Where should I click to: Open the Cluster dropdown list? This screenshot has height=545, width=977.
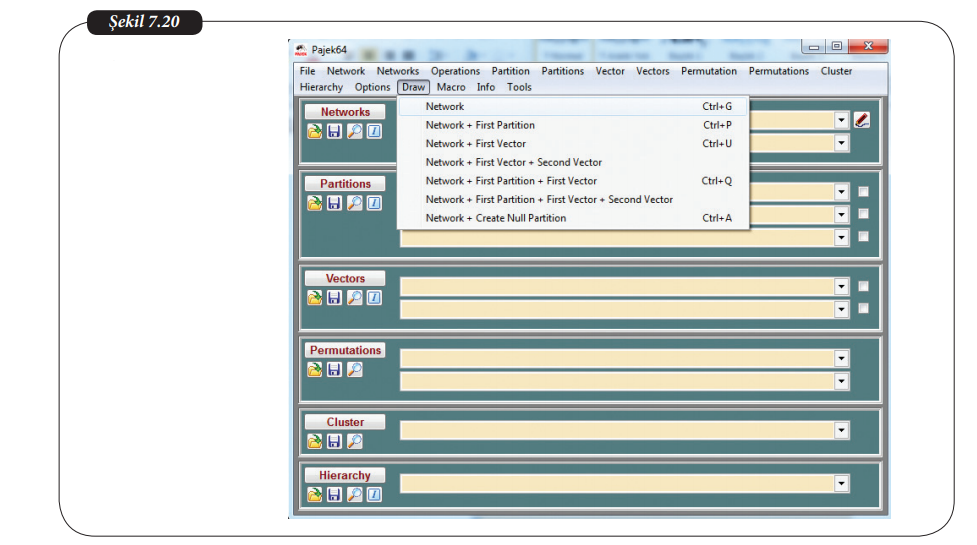point(842,430)
